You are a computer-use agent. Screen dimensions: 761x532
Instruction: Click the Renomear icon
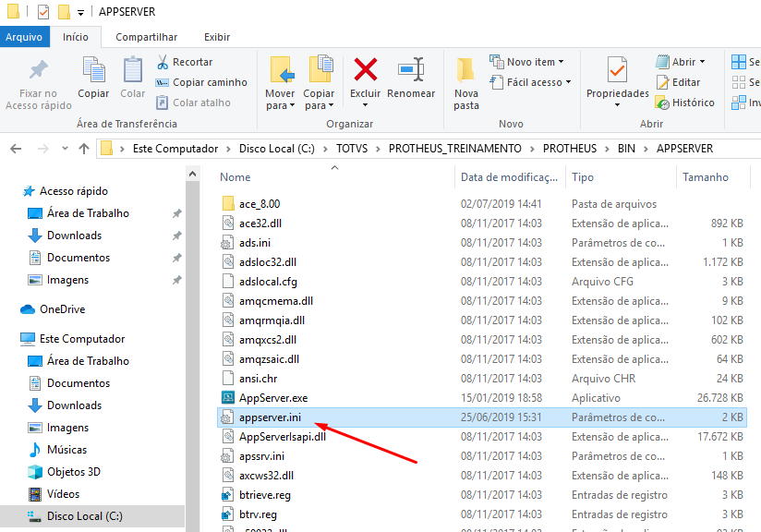(411, 69)
